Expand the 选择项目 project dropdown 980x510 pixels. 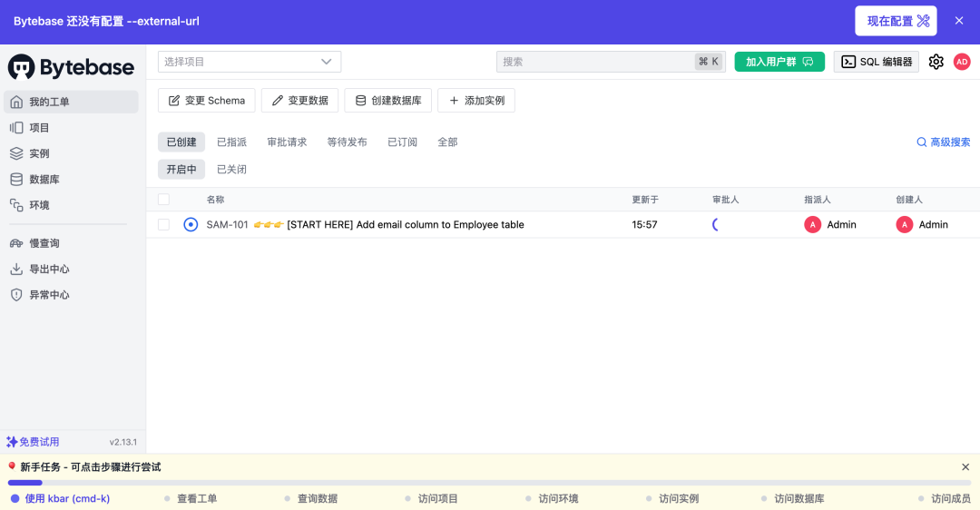coord(250,62)
